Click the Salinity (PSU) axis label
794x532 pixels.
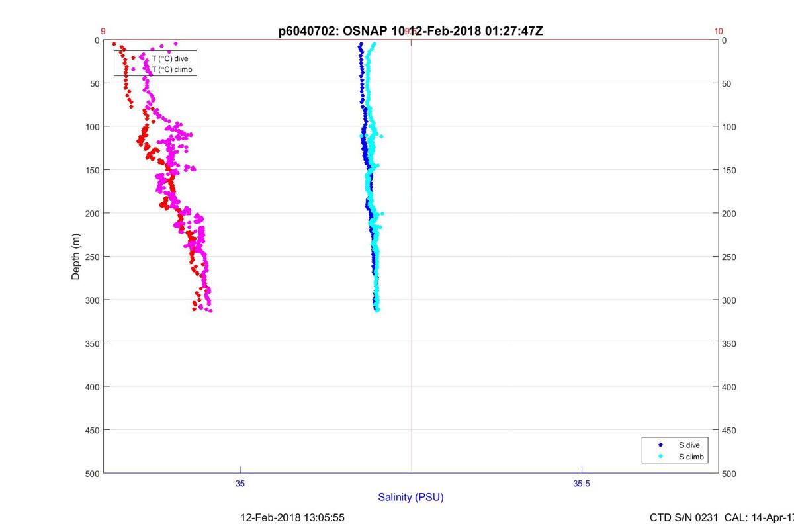(411, 497)
